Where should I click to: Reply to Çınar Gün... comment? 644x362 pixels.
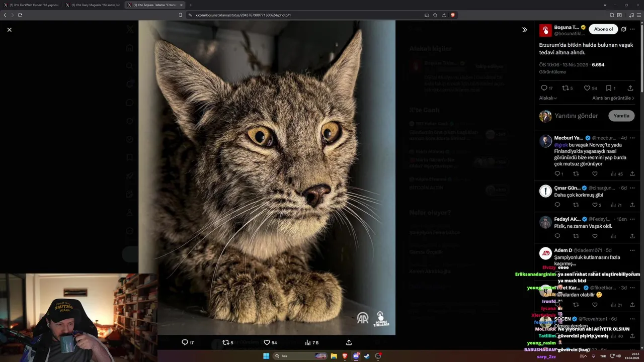click(557, 205)
